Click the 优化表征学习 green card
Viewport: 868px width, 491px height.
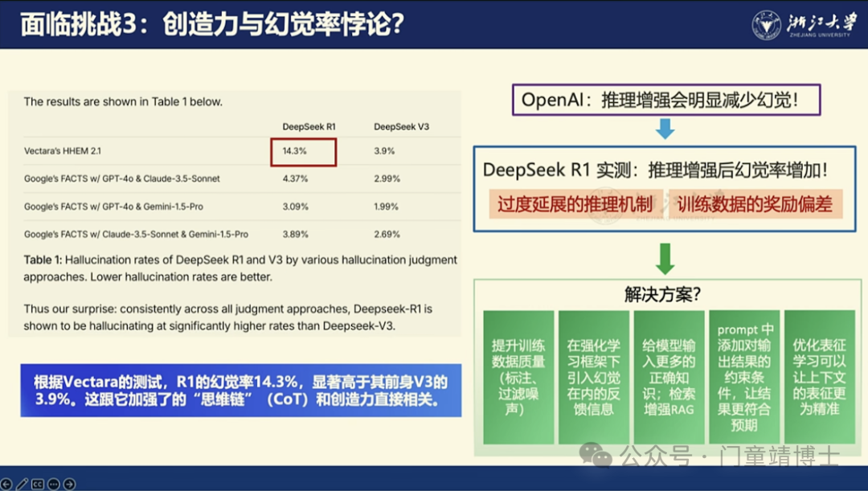(x=820, y=377)
